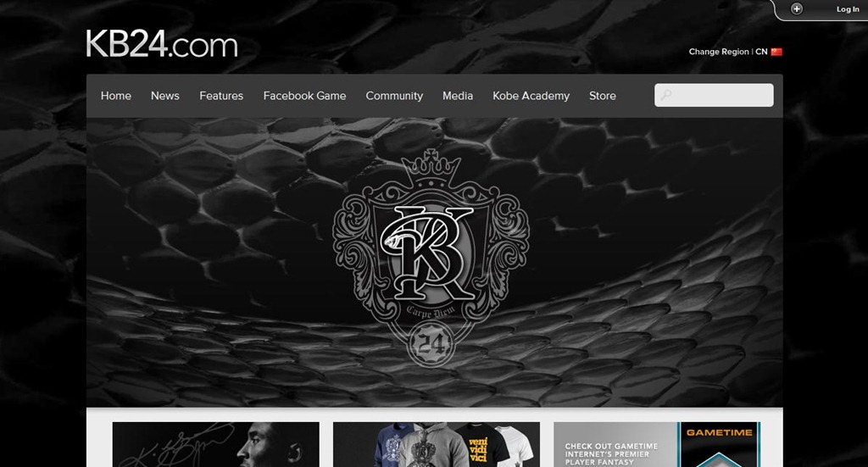Screen dimensions: 868x467
Task: Open the Store link
Action: pos(603,96)
